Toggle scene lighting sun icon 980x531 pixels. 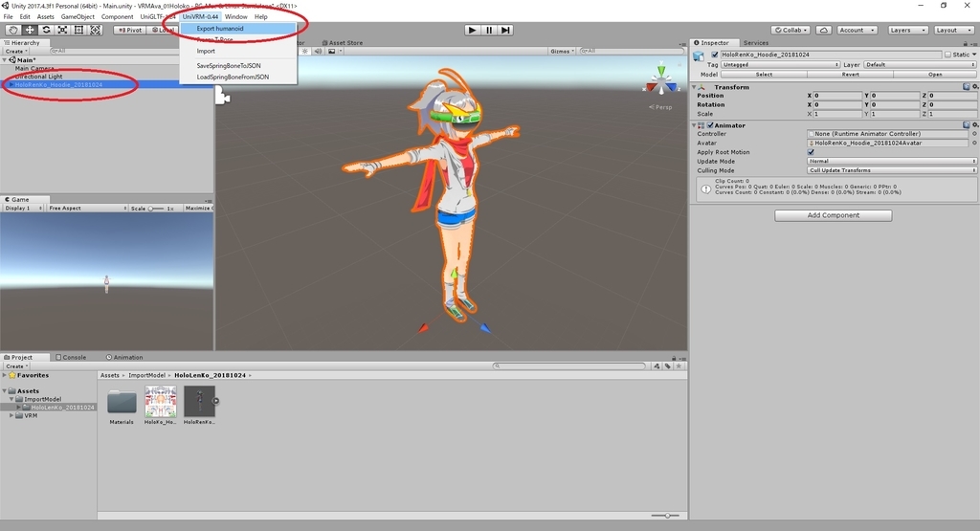pyautogui.click(x=305, y=52)
